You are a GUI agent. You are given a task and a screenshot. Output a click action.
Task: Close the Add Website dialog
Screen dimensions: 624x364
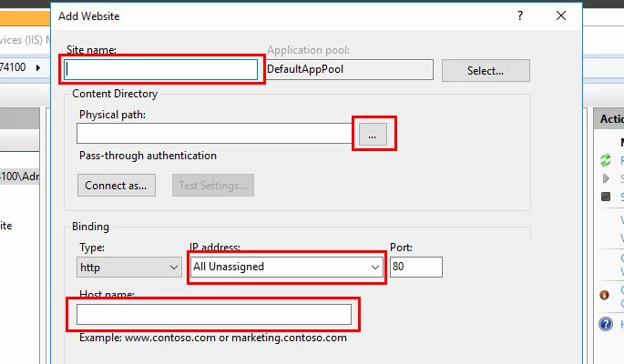[561, 15]
